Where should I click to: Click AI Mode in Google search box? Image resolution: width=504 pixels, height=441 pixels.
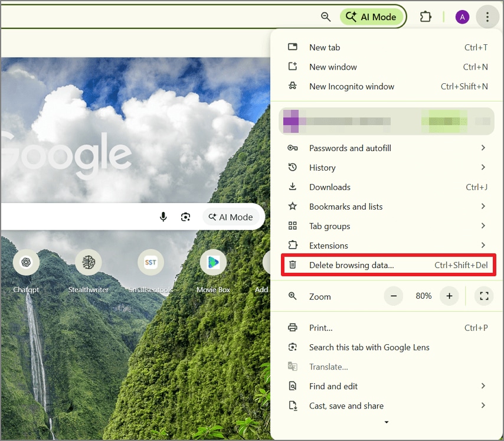(x=231, y=217)
